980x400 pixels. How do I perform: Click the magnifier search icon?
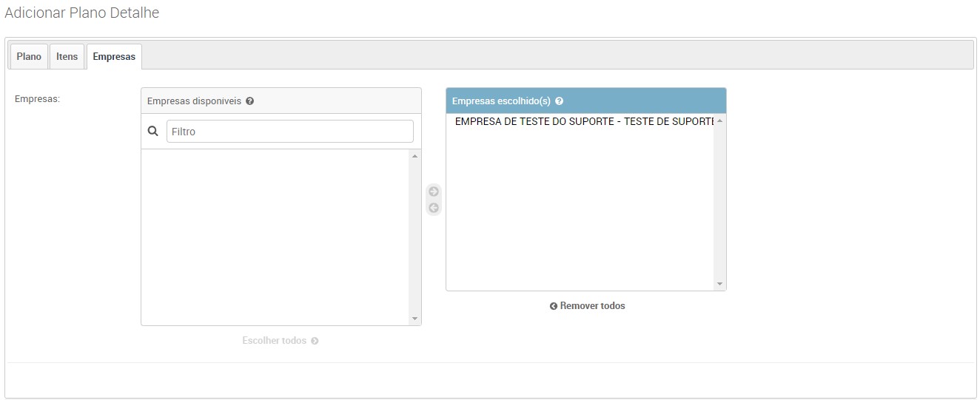(x=153, y=131)
